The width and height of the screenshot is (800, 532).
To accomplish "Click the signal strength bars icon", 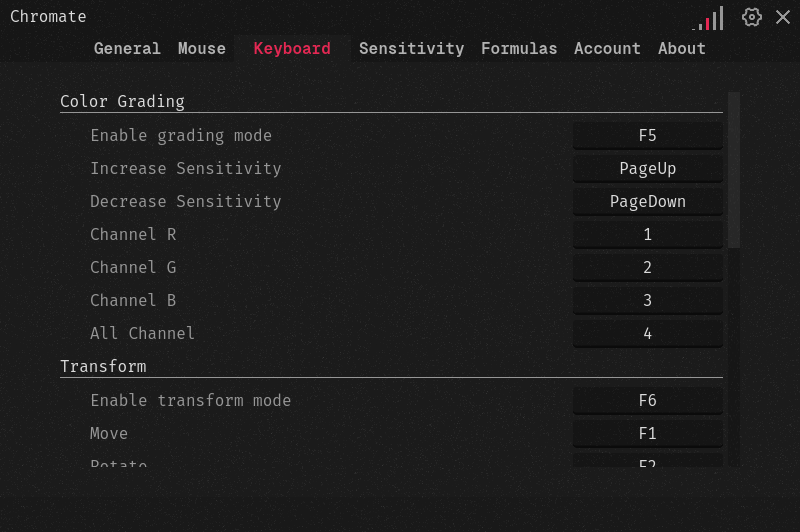I will 707,18.
